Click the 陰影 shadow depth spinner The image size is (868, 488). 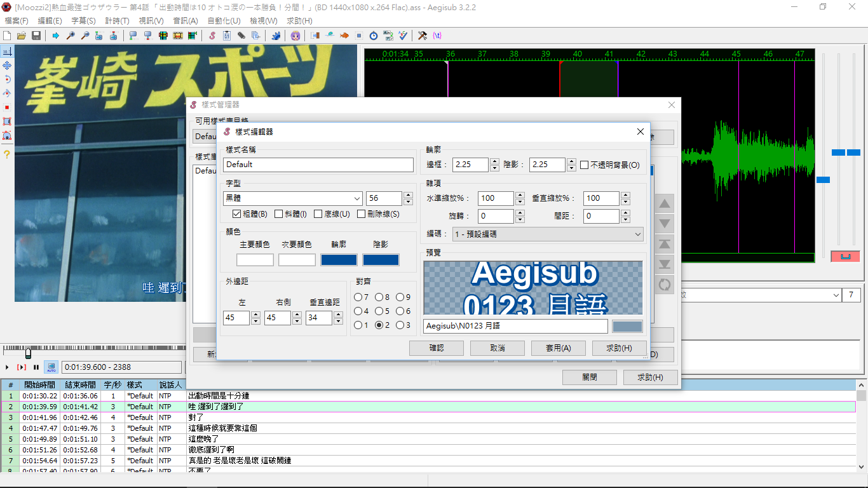[571, 165]
